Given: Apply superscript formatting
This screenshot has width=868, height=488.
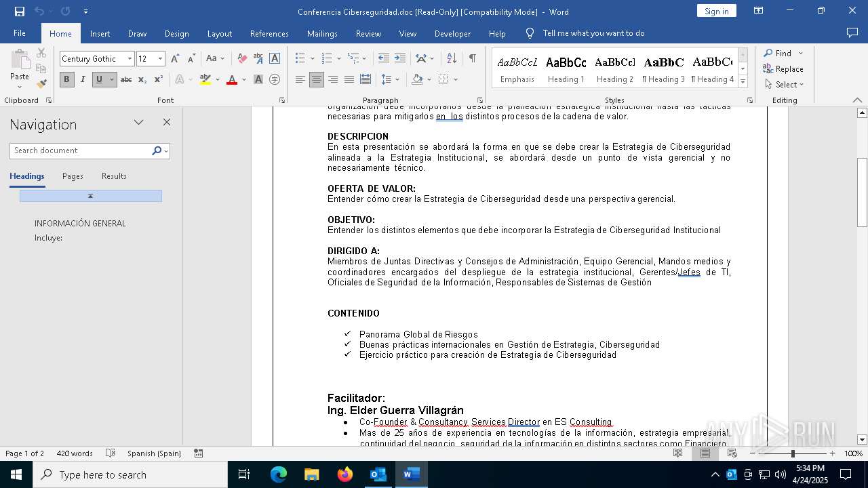Looking at the screenshot, I should pos(158,79).
